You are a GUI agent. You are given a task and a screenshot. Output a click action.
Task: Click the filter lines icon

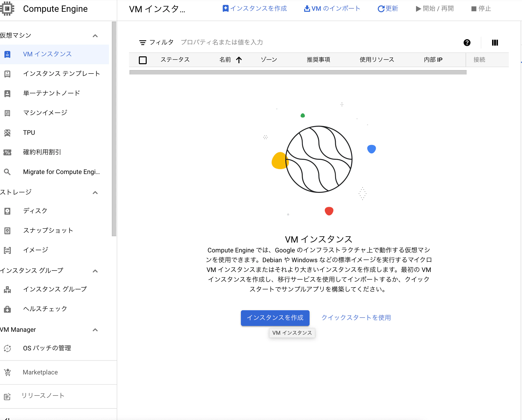tap(143, 43)
